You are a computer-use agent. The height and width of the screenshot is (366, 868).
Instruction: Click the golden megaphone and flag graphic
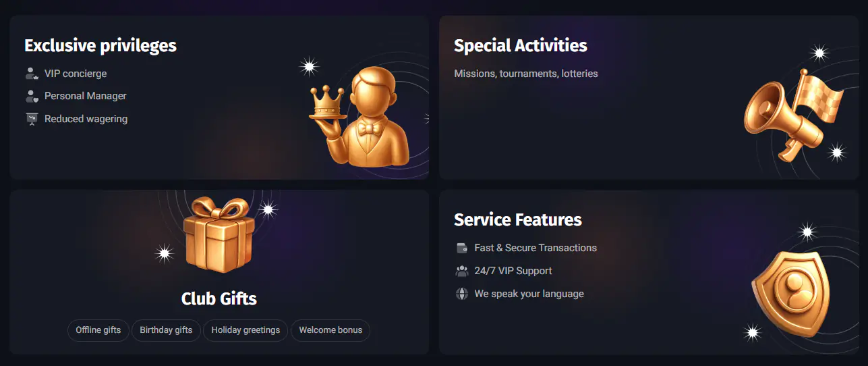(794, 113)
